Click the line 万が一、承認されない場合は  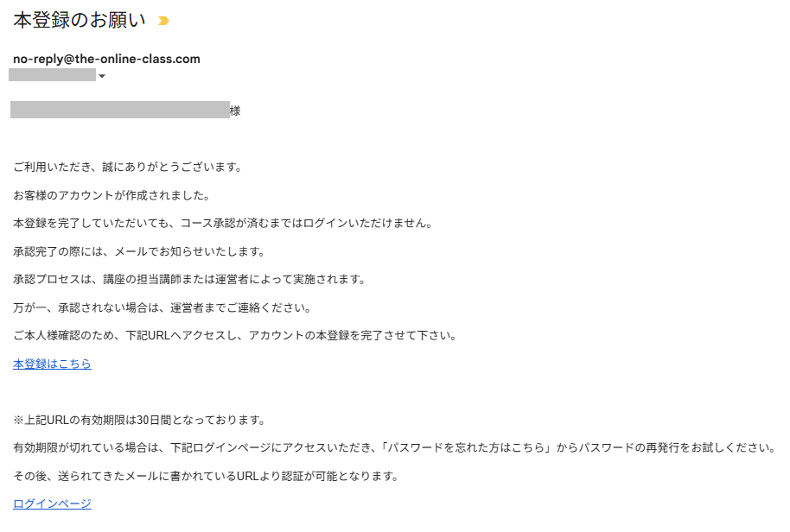click(x=162, y=307)
